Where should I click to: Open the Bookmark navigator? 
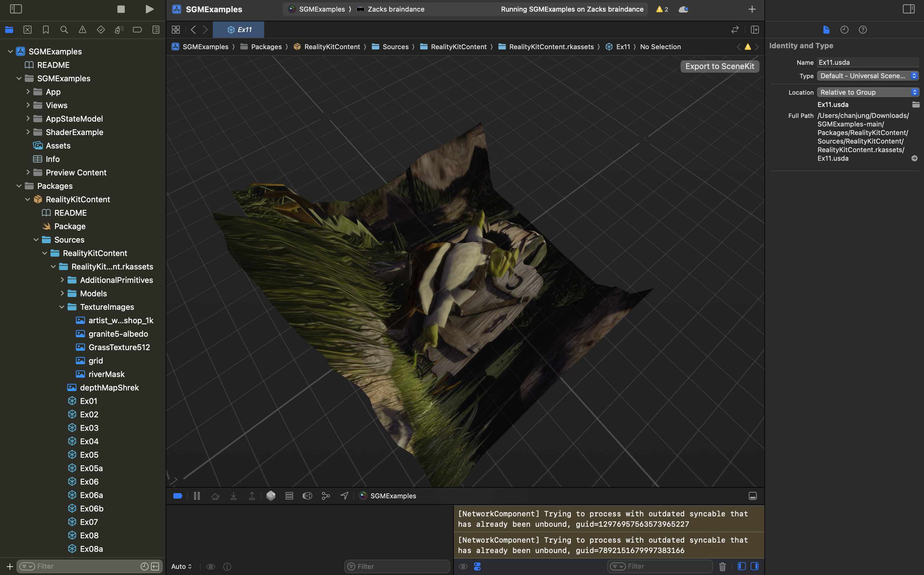coord(46,30)
